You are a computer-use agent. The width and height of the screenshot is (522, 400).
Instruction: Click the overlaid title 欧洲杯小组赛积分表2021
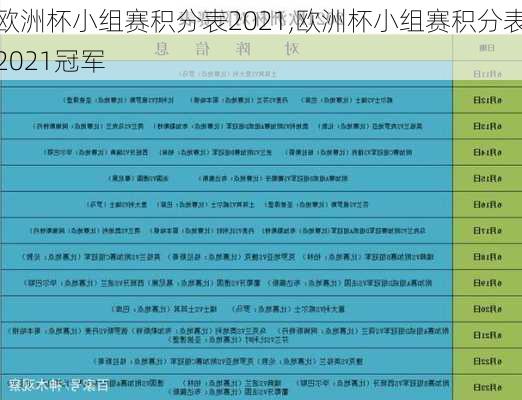(143, 22)
